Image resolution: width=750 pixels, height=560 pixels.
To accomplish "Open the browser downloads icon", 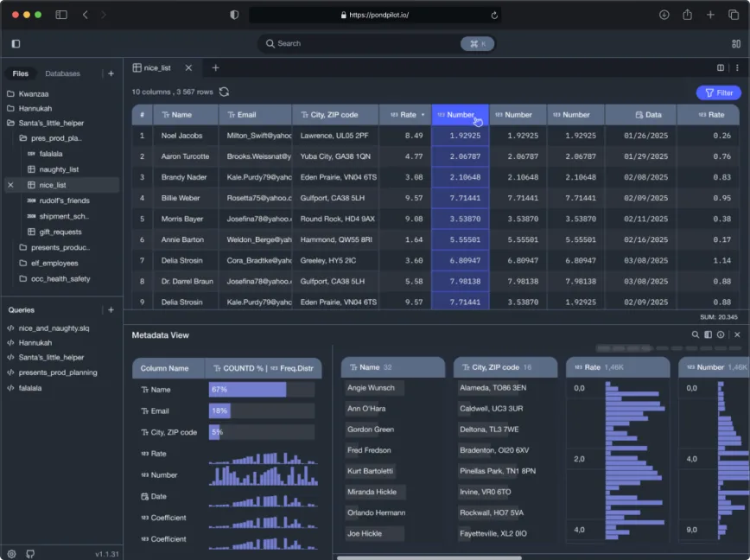I will point(664,15).
